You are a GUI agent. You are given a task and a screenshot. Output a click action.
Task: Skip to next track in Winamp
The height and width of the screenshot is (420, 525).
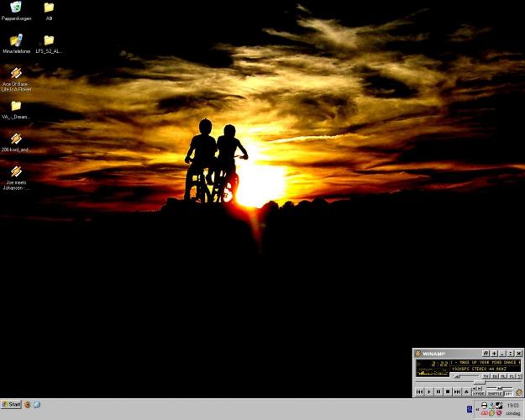[456, 391]
